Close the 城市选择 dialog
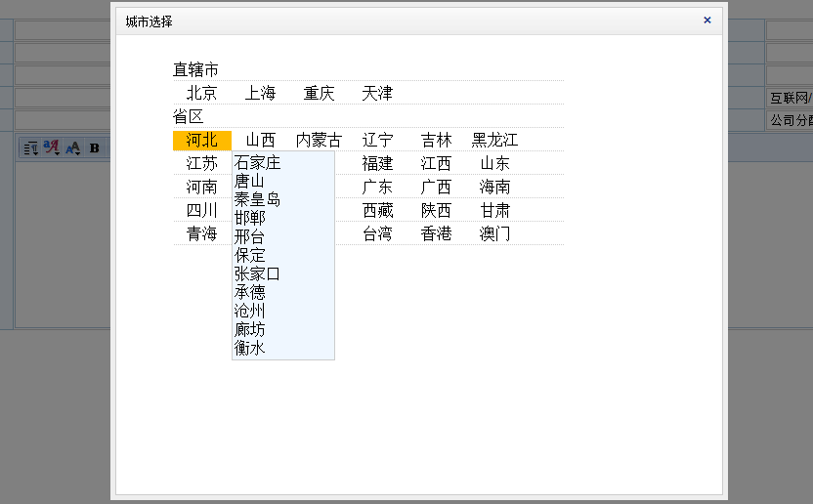Viewport: 813px width, 504px height. click(x=707, y=20)
